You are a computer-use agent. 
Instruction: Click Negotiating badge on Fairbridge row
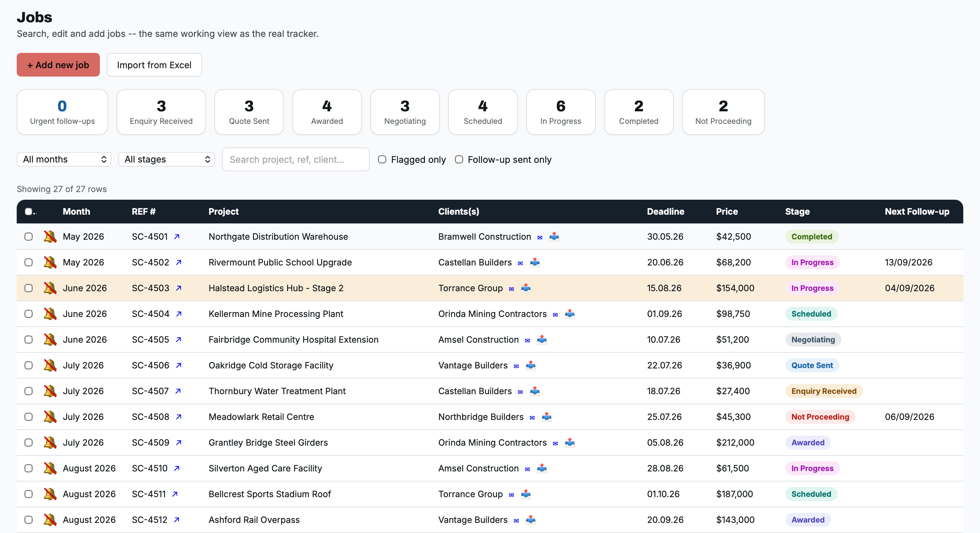813,339
